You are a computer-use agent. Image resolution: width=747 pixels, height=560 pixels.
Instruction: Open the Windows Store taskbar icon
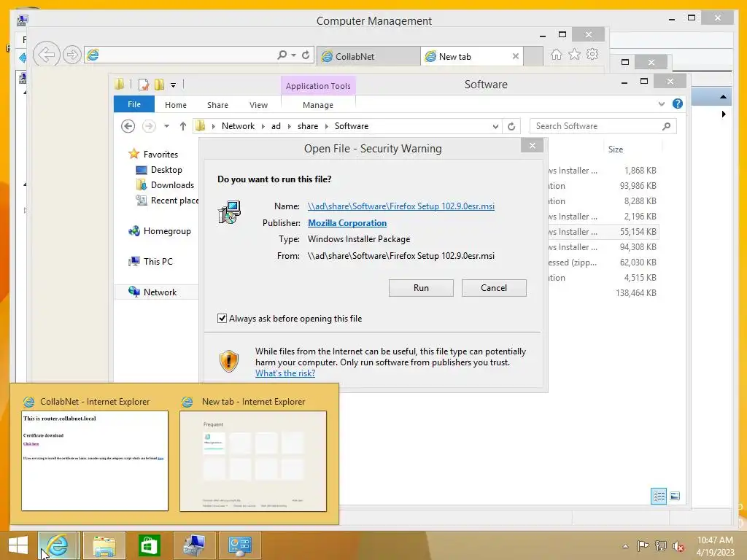pos(149,545)
